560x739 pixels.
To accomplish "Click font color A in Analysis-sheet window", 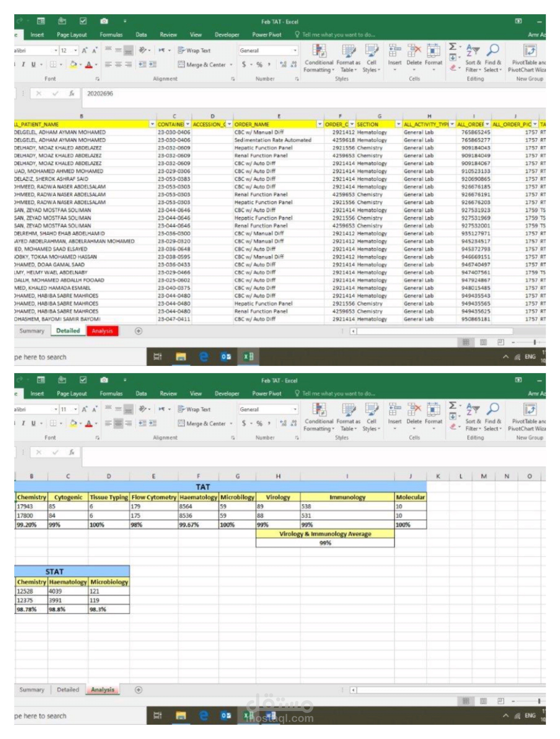I will click(89, 423).
